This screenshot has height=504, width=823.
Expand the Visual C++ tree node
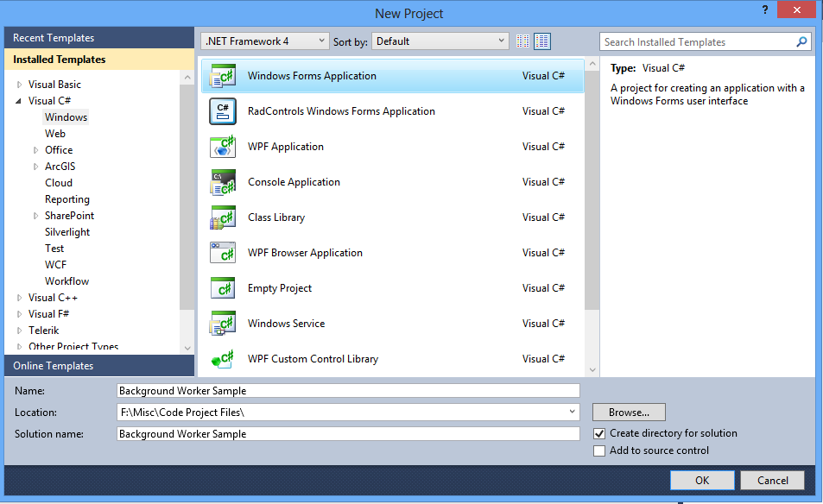(x=19, y=298)
